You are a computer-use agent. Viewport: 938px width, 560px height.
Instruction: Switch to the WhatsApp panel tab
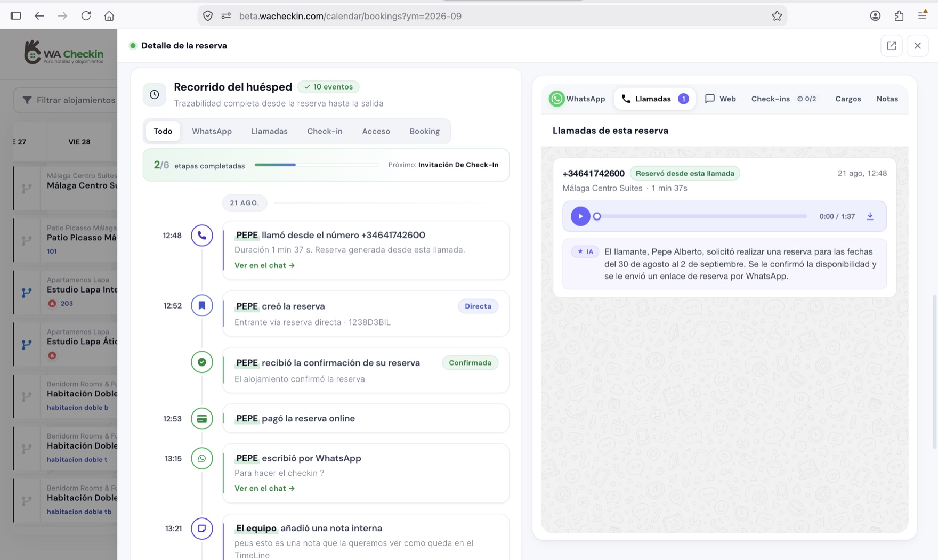578,99
